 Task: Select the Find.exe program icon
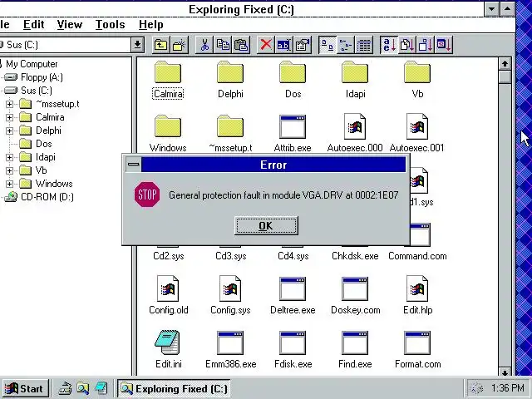click(x=355, y=342)
